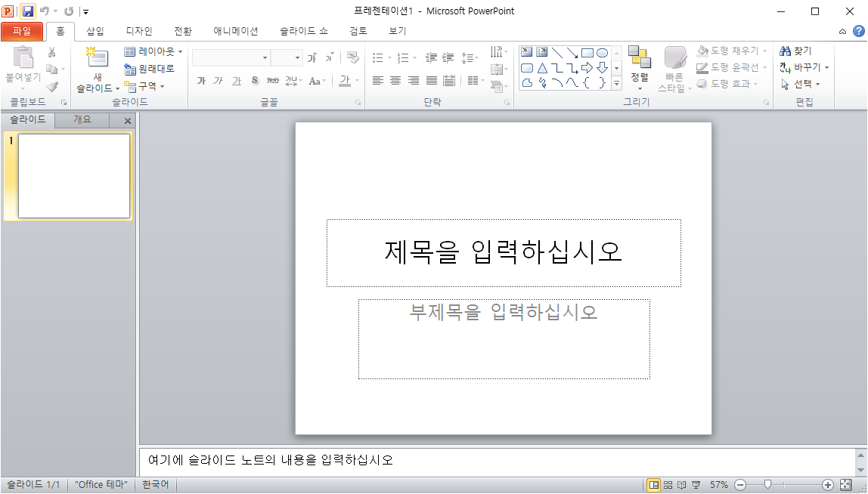This screenshot has width=868, height=494.
Task: Select the right arrow shape in the gallery
Action: (587, 68)
